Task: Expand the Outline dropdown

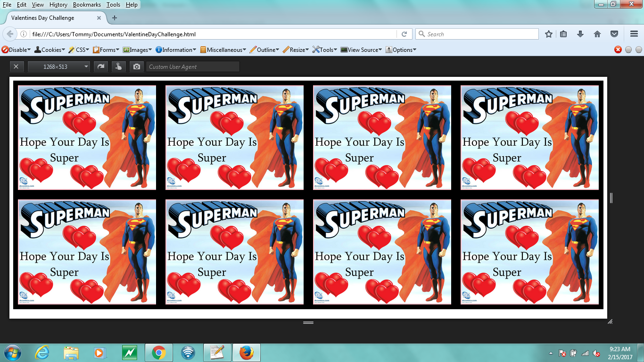Action: (264, 49)
